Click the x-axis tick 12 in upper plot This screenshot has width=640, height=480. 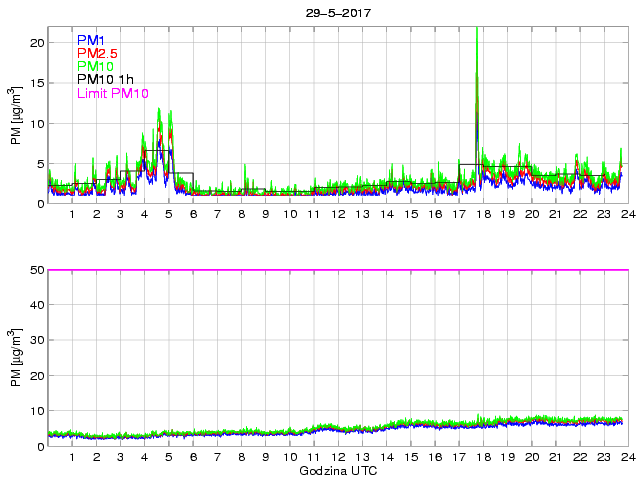pos(338,215)
